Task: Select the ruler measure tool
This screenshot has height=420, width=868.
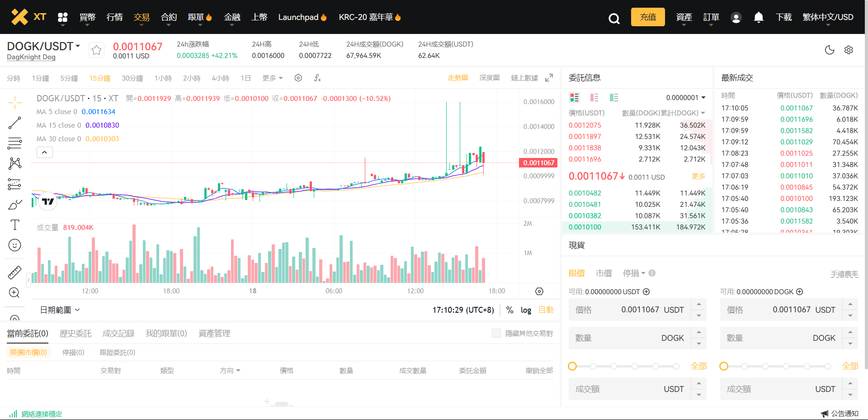Action: (x=15, y=272)
